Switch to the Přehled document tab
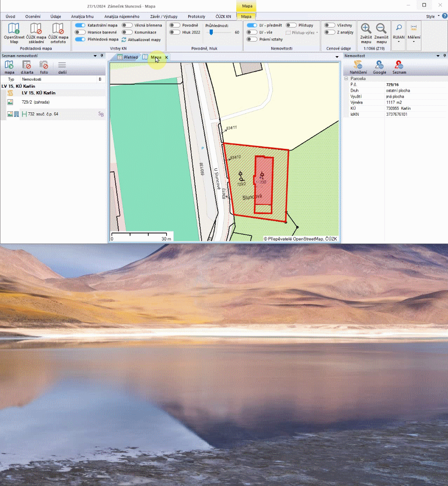 (x=128, y=57)
